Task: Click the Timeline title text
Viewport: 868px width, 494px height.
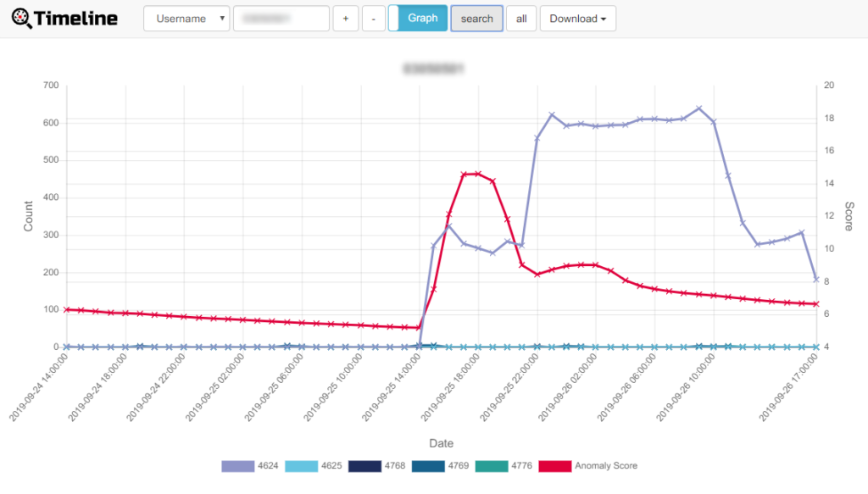Action: 75,19
